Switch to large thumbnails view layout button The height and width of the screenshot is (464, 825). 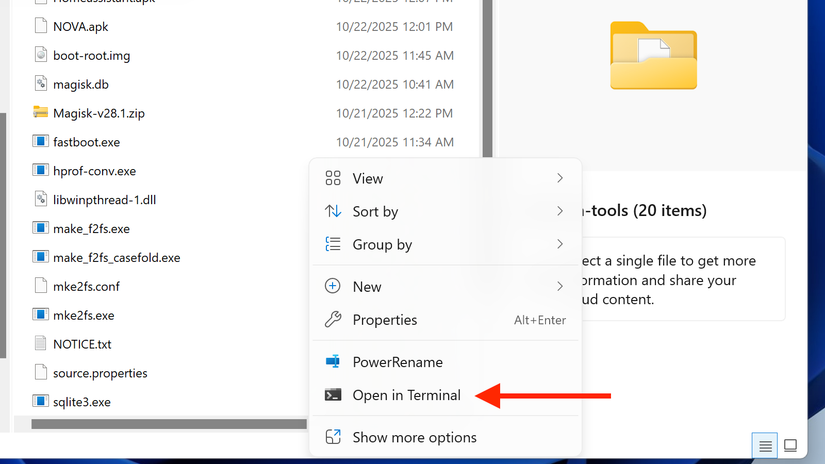tap(790, 446)
